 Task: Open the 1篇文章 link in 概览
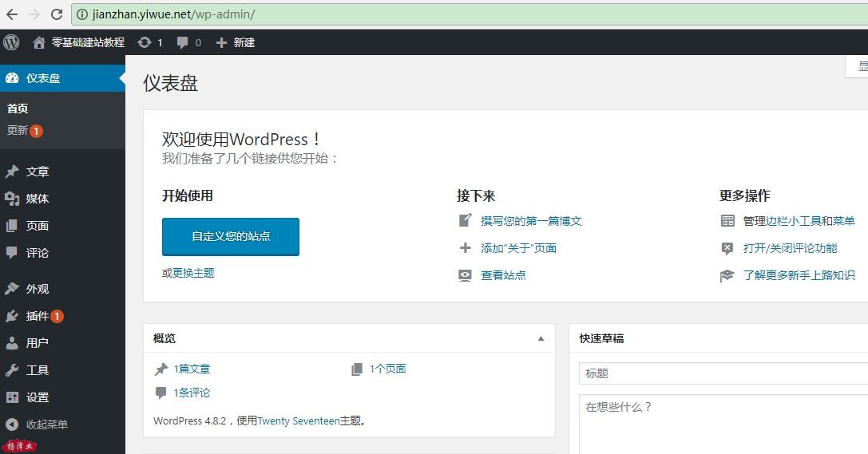(192, 369)
